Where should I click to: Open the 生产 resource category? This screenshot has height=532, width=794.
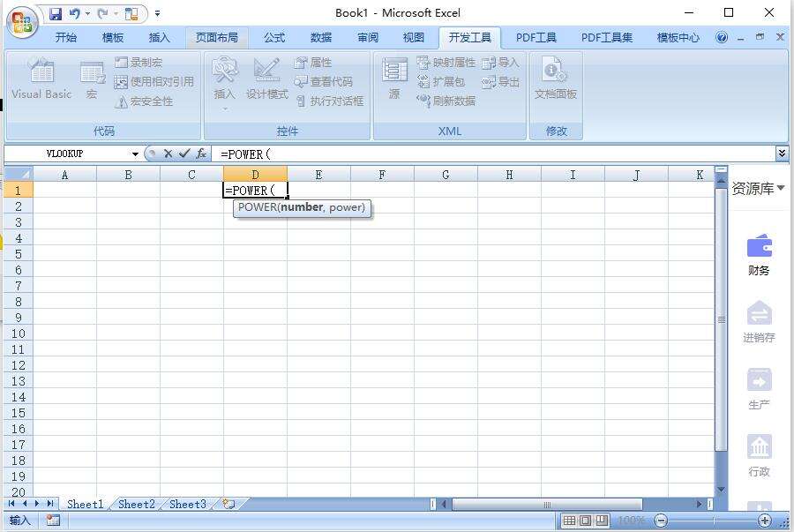[759, 389]
